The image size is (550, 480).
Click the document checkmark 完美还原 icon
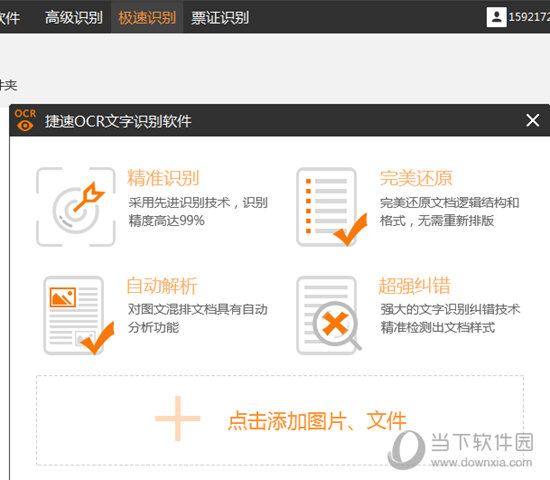pos(331,207)
